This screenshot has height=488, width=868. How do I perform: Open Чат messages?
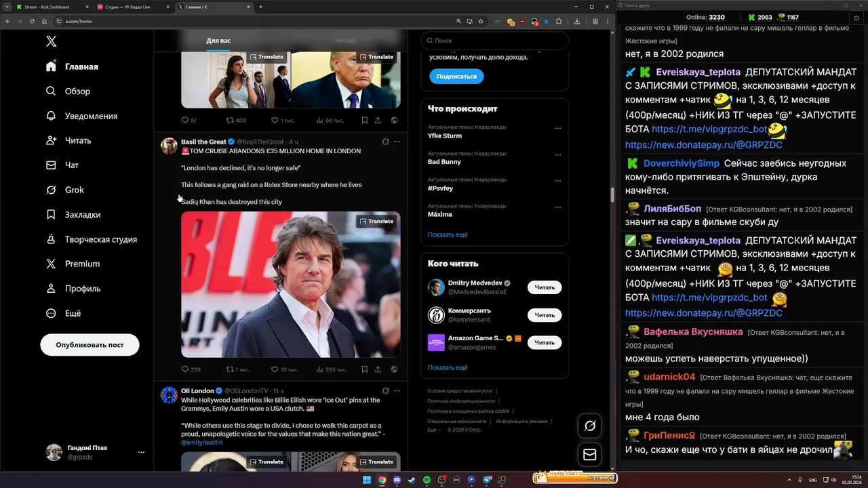click(62, 165)
